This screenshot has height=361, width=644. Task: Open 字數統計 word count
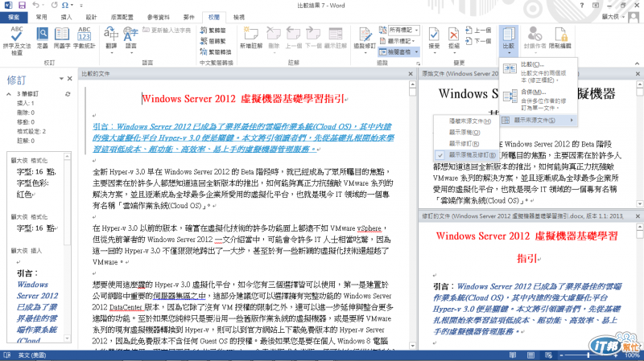pyautogui.click(x=85, y=38)
